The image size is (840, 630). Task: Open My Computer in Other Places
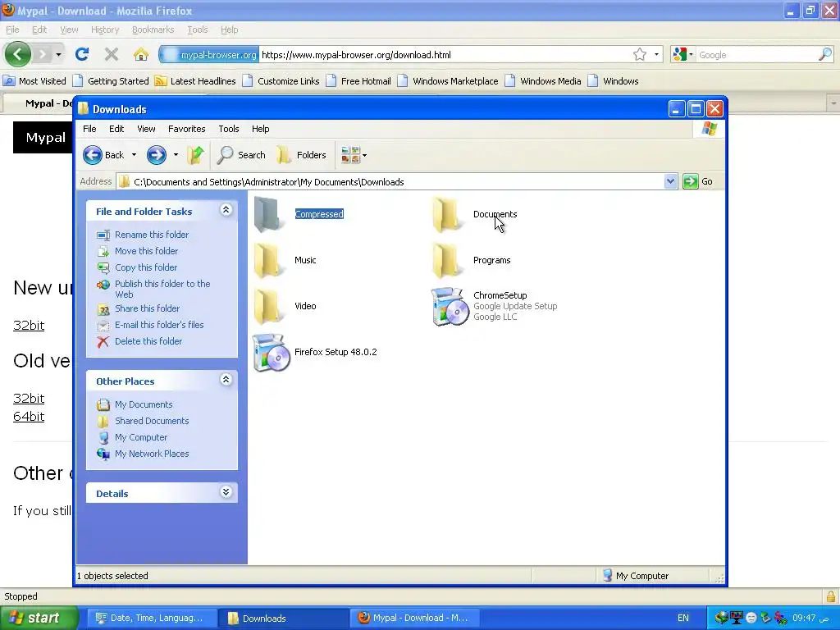(141, 438)
